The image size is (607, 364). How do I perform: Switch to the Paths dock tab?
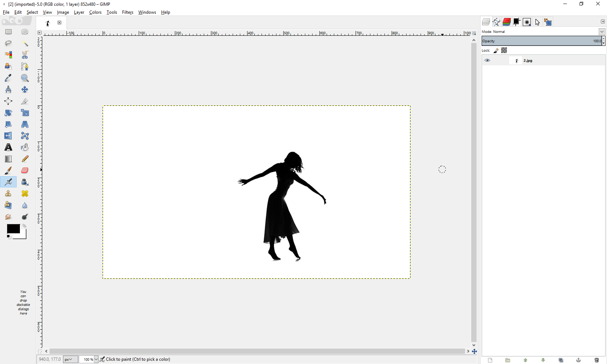[x=496, y=22]
